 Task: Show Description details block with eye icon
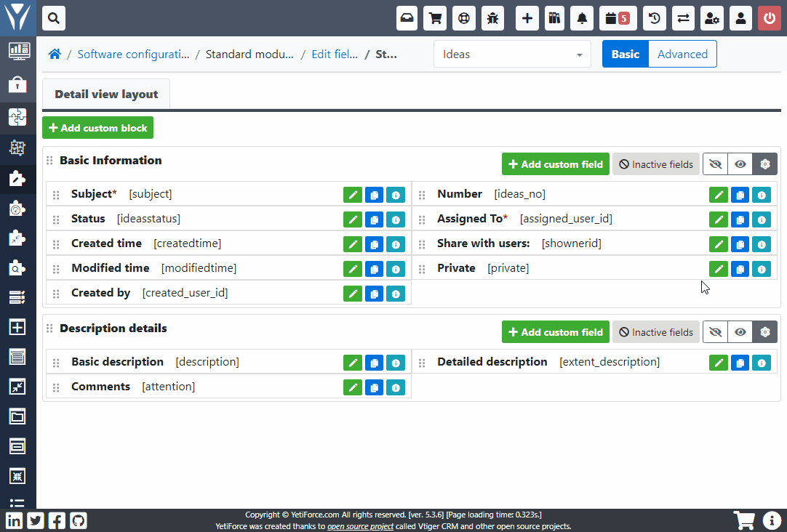point(740,332)
